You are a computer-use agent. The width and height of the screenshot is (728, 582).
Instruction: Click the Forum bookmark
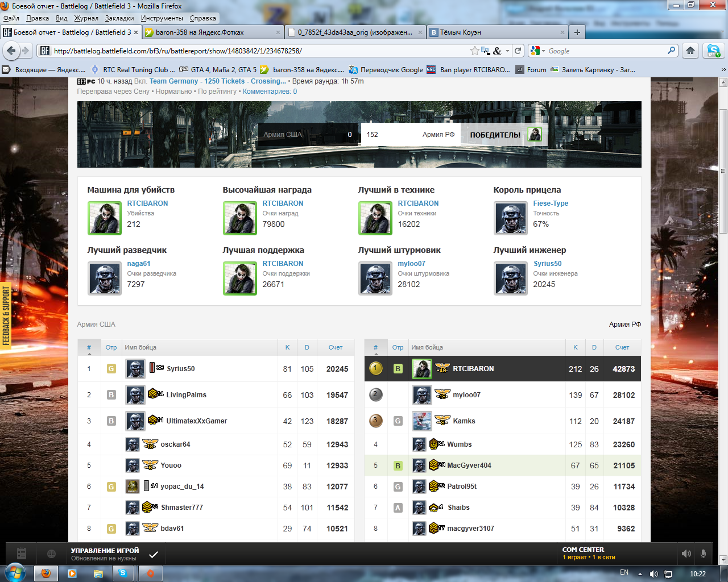[531, 70]
